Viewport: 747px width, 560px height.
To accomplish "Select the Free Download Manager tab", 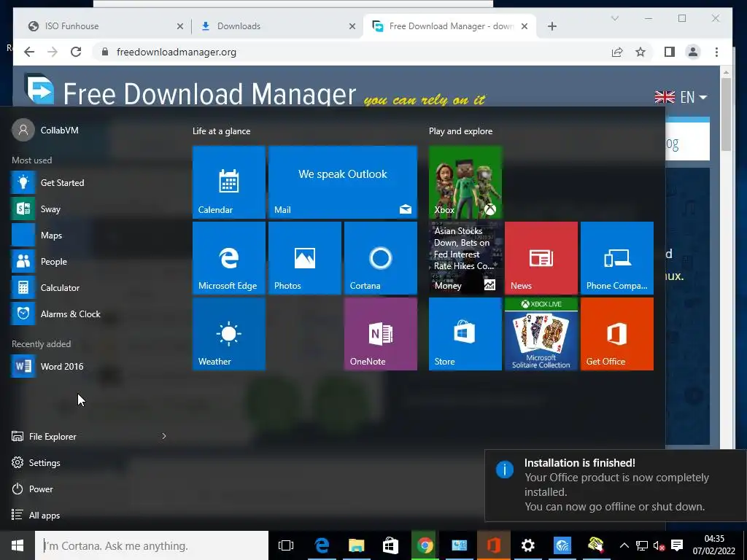I will (x=449, y=26).
